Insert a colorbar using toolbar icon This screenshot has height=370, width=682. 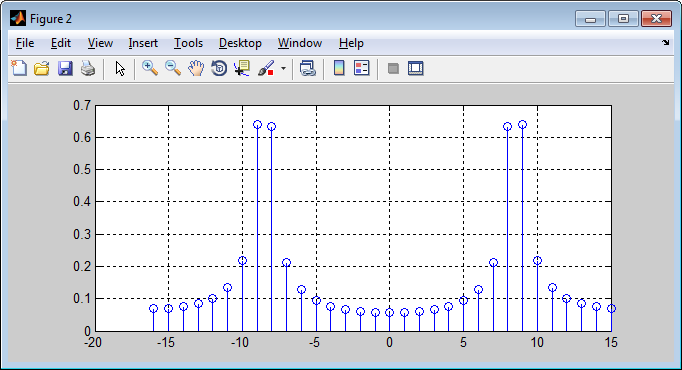(339, 68)
